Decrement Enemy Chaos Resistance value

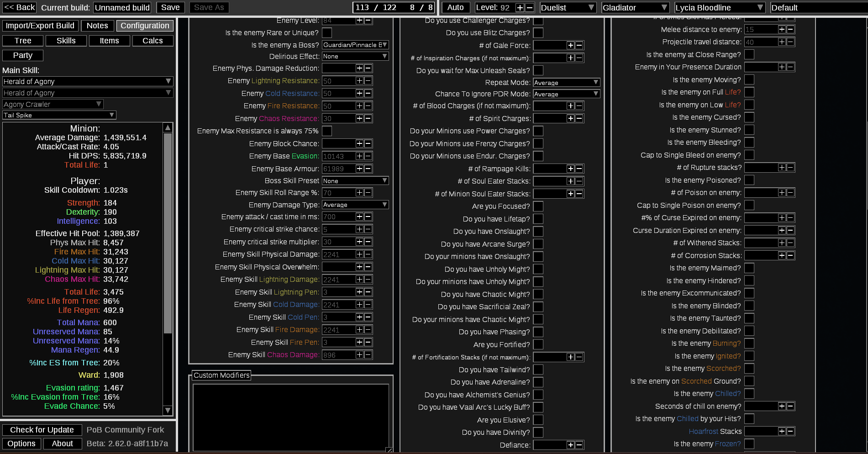368,118
